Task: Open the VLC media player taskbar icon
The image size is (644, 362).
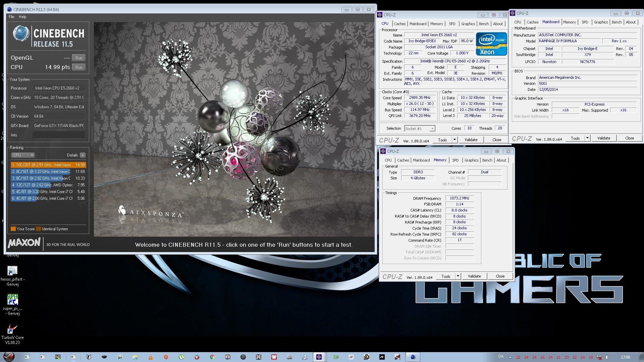Action: coord(151,357)
